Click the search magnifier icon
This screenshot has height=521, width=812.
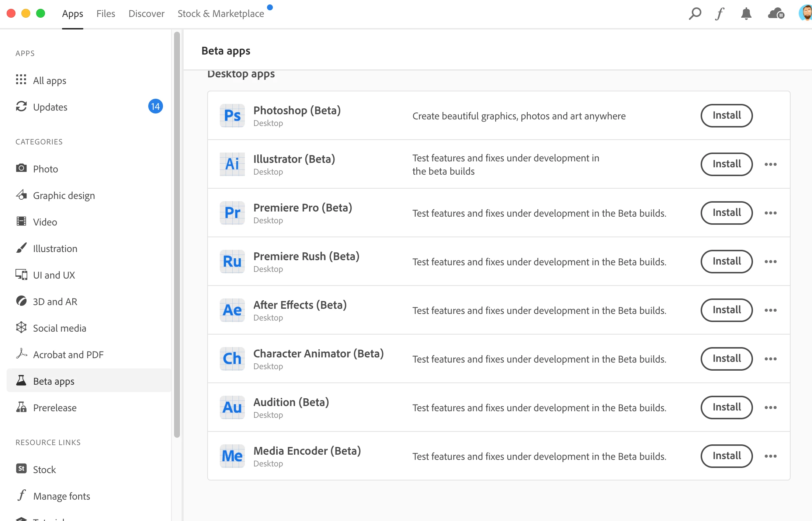(x=695, y=14)
